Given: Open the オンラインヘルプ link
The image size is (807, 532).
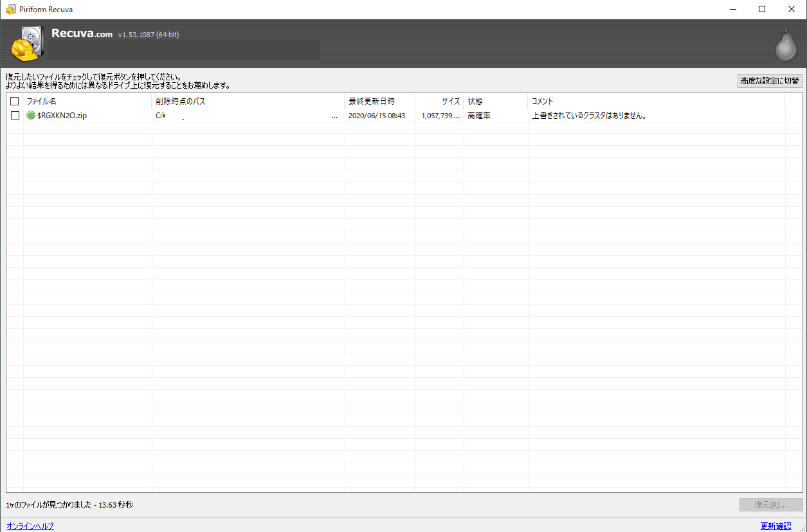Looking at the screenshot, I should (30, 526).
